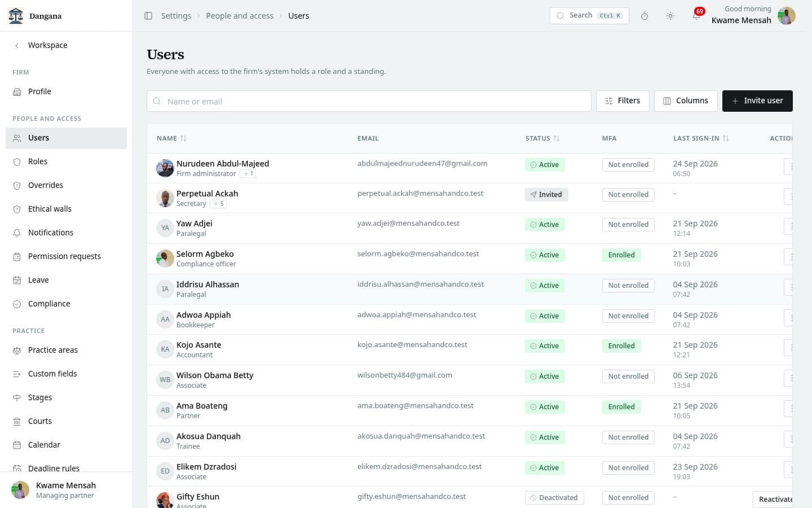812x508 pixels.
Task: Click Kwame Mensah avatar in top bar
Action: pyautogui.click(x=786, y=16)
